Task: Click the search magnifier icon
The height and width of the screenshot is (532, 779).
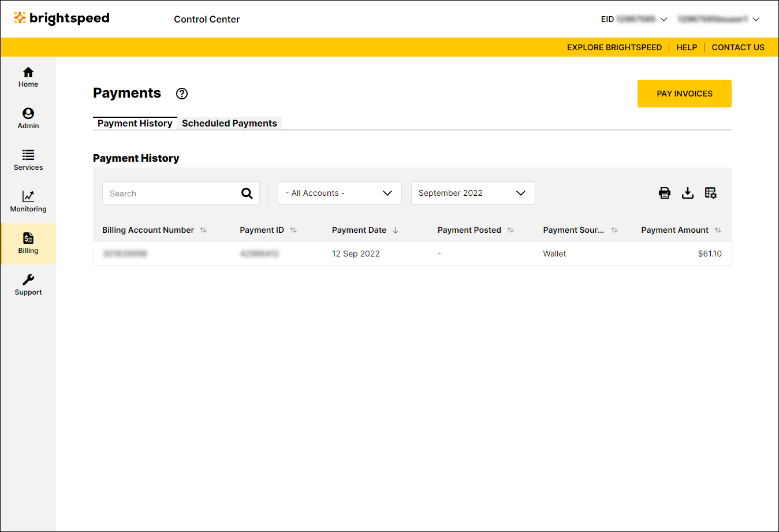Action: pyautogui.click(x=247, y=194)
